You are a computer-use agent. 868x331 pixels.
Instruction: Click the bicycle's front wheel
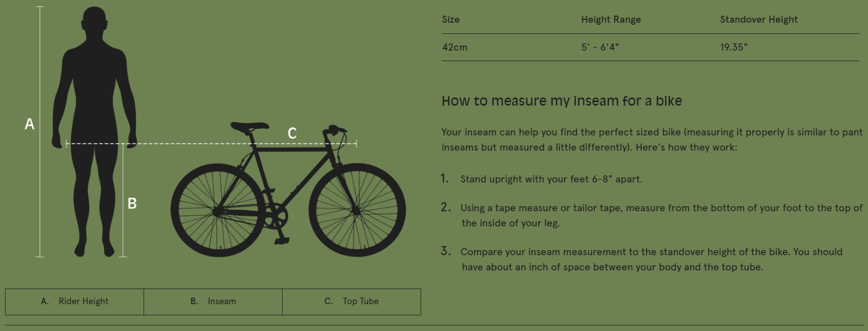(x=357, y=210)
